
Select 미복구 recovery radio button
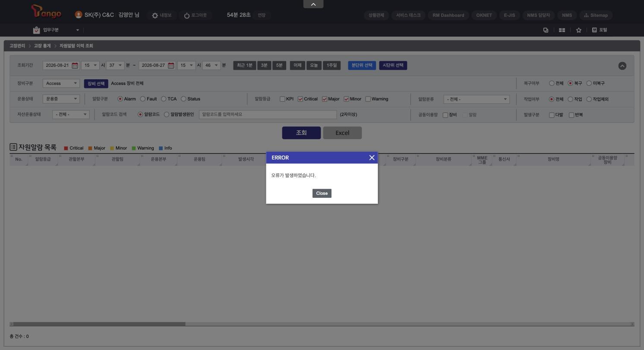(589, 83)
